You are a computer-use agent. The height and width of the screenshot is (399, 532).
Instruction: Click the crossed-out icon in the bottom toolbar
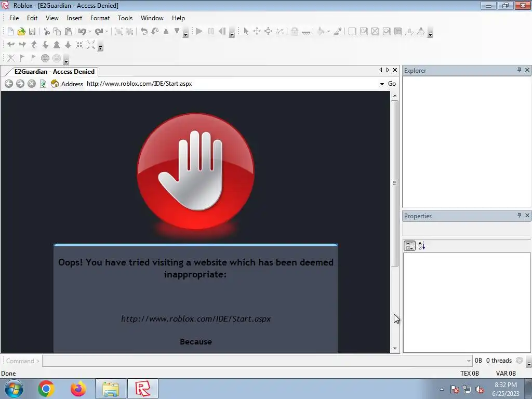(x=11, y=58)
